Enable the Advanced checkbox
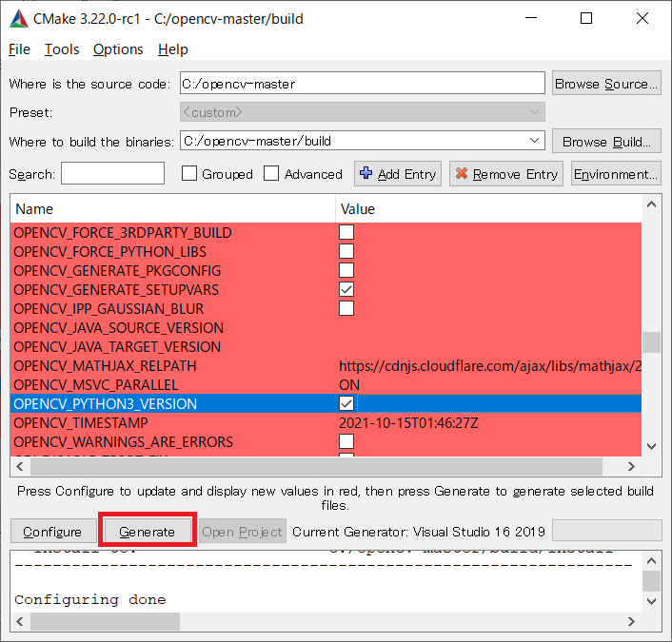This screenshot has height=642, width=672. coord(271,173)
